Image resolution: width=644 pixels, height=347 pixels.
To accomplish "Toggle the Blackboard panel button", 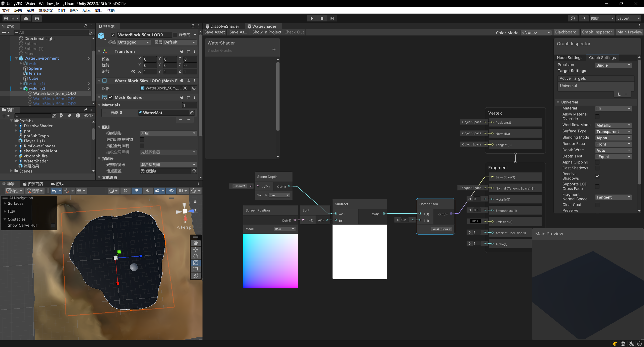I will tap(566, 32).
